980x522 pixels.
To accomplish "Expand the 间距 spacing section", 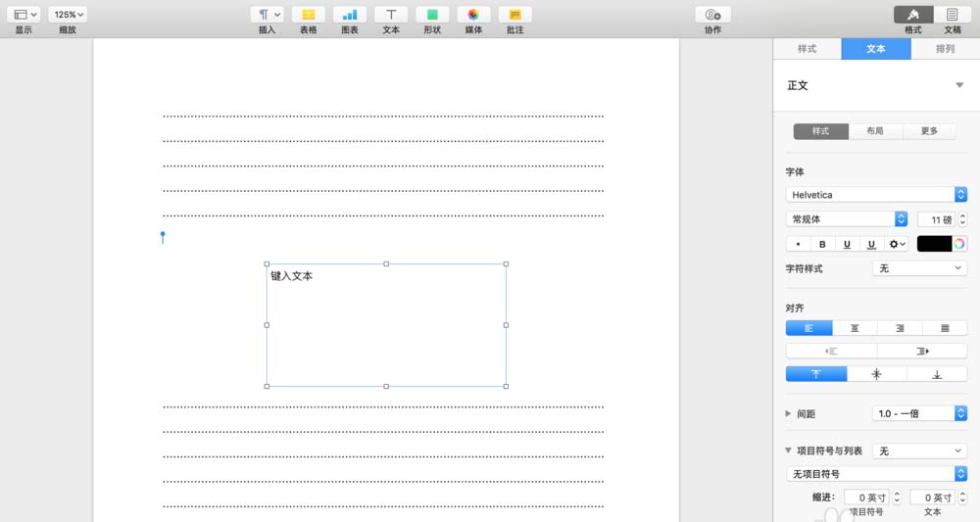I will (x=789, y=413).
